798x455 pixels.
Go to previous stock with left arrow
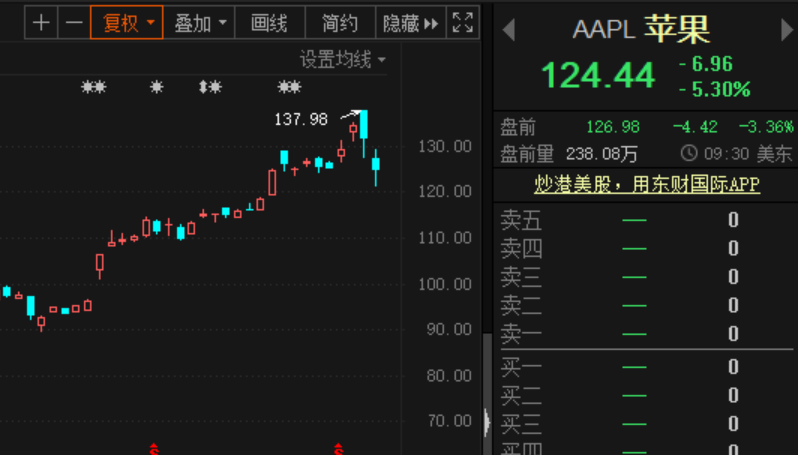point(508,30)
